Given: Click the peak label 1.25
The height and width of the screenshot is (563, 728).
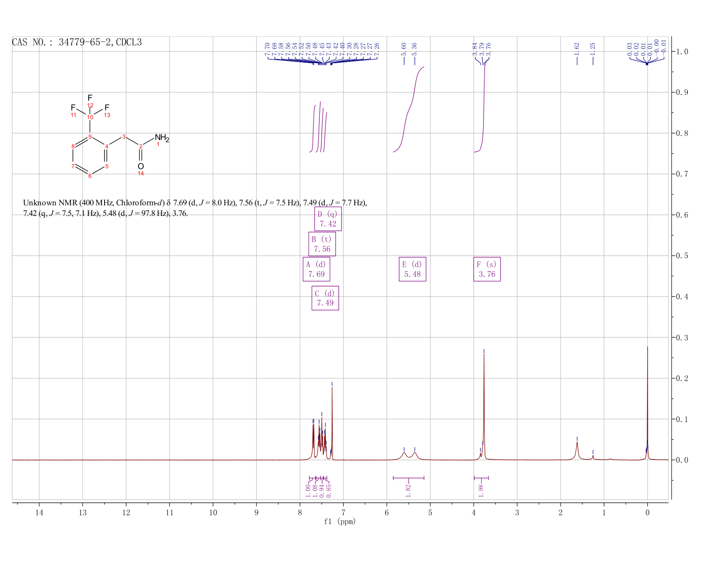Looking at the screenshot, I should 593,49.
